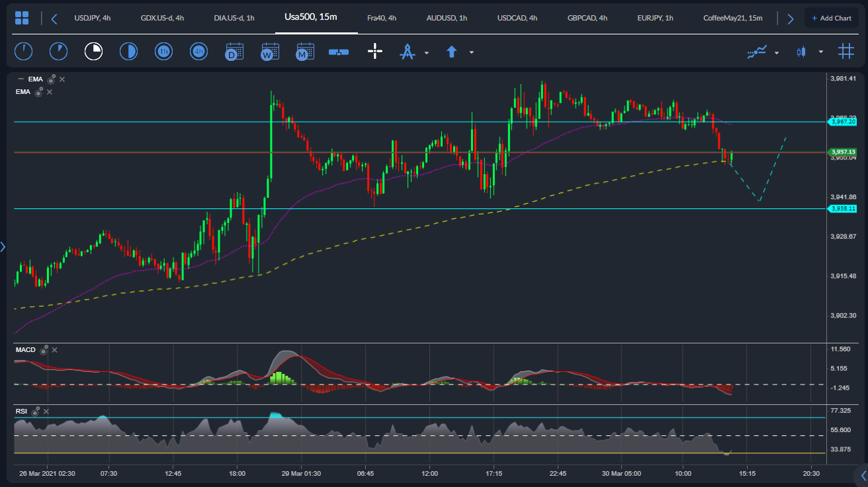
Task: Open the GBPCAD, 4h tab
Action: (587, 18)
